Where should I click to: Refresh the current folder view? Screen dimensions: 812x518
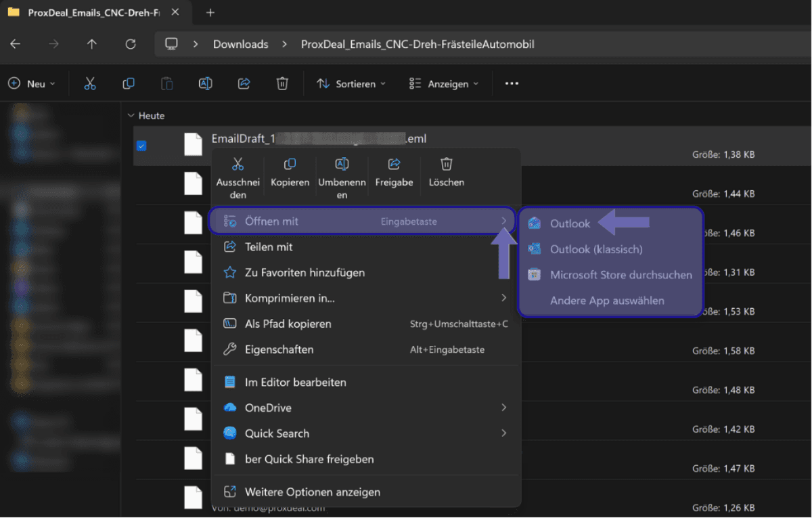pos(131,44)
